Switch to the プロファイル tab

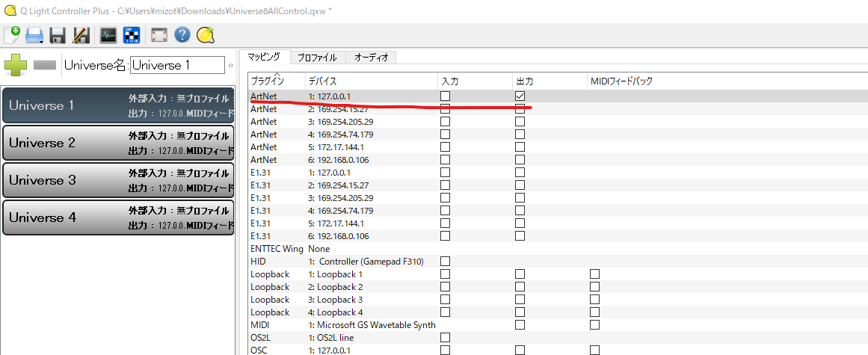pyautogui.click(x=317, y=58)
